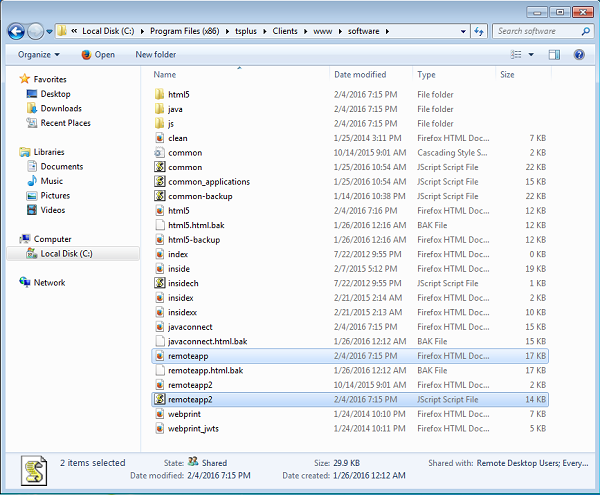This screenshot has height=495, width=600.
Task: Click the Open button with Firefox icon
Action: tap(97, 54)
